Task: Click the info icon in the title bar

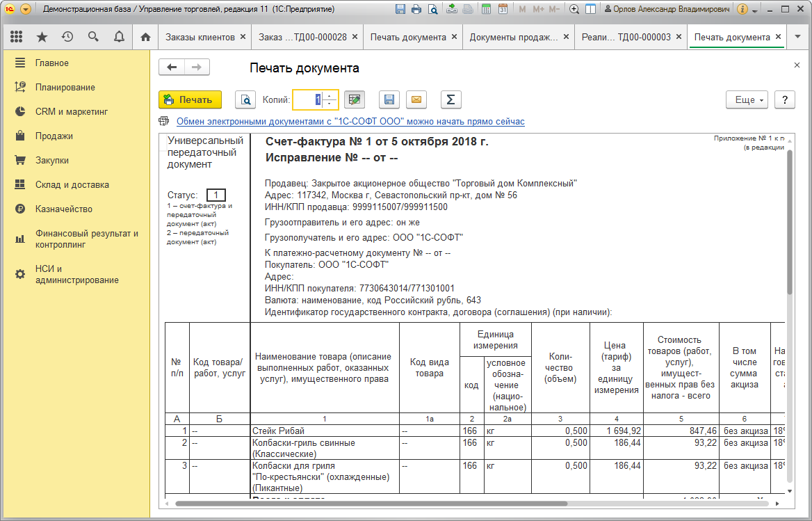Action: pos(742,9)
